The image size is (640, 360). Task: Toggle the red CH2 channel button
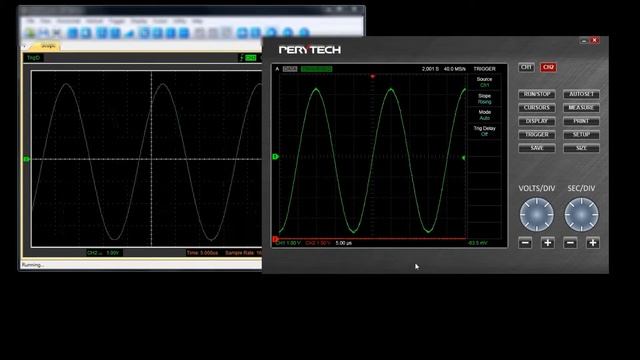[x=548, y=67]
